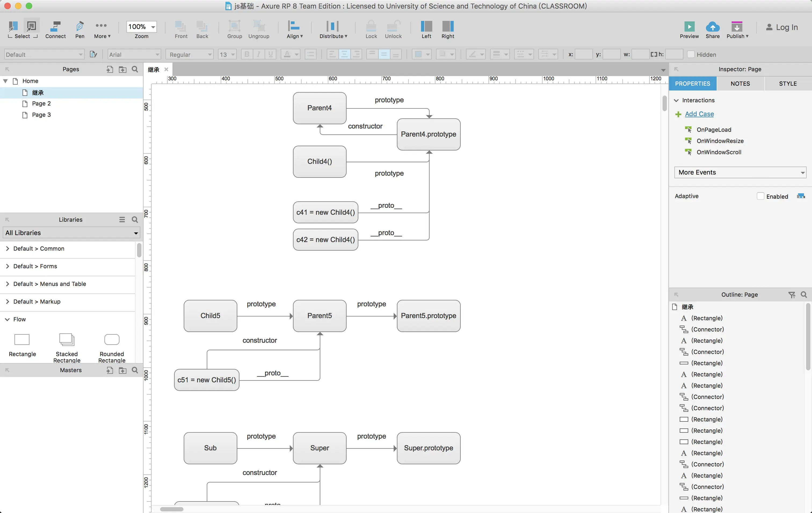This screenshot has height=513, width=812.
Task: Click the Log In button
Action: pyautogui.click(x=782, y=27)
